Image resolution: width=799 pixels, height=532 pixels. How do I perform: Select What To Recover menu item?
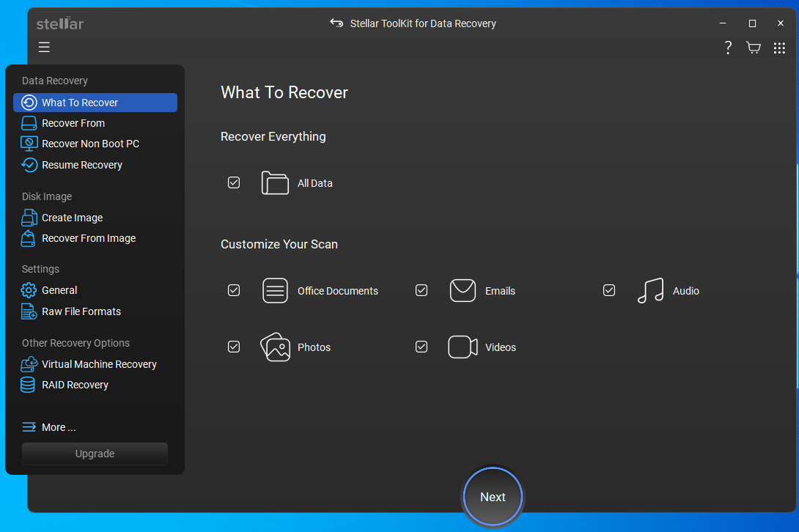pos(95,103)
